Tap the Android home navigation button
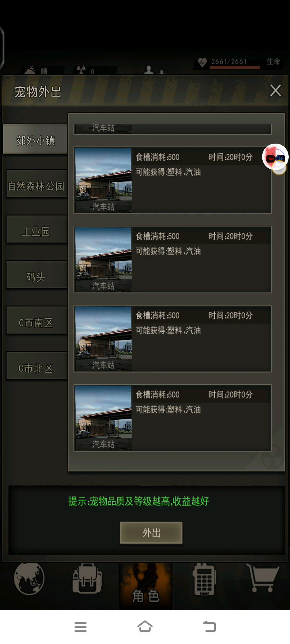 145,627
